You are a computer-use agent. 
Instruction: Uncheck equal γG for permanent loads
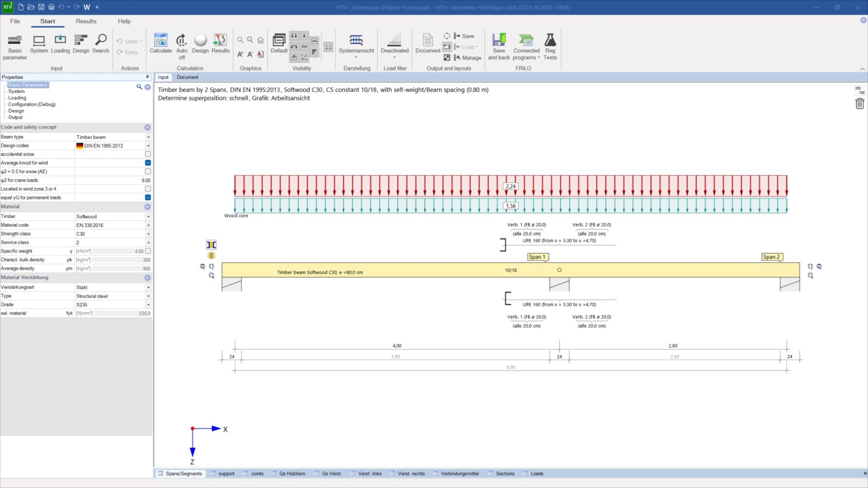[x=147, y=197]
